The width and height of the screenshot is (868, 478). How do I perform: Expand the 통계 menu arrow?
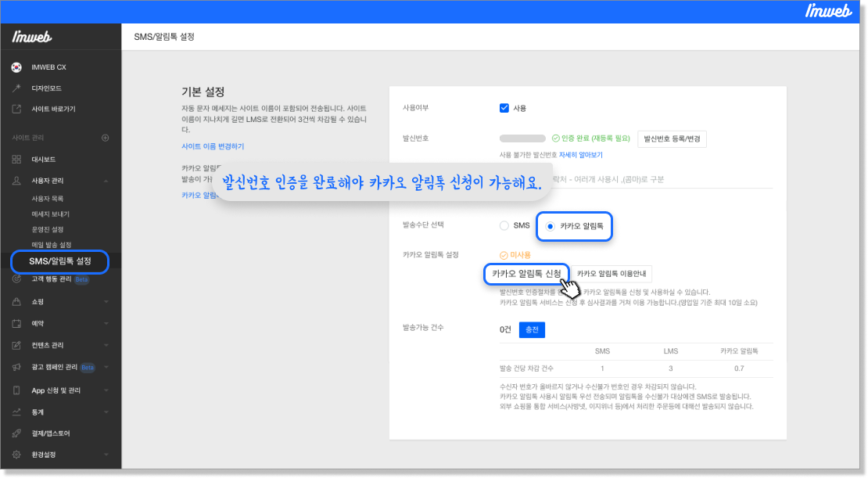coord(106,412)
